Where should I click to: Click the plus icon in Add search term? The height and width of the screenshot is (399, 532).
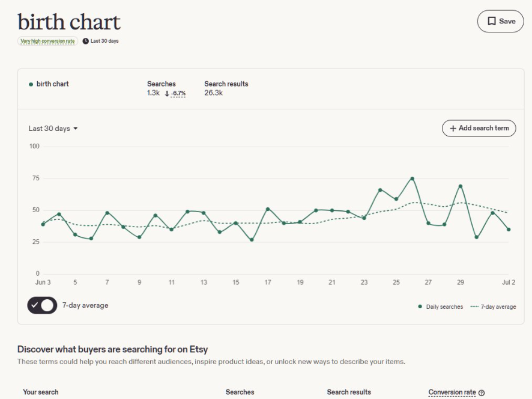453,129
